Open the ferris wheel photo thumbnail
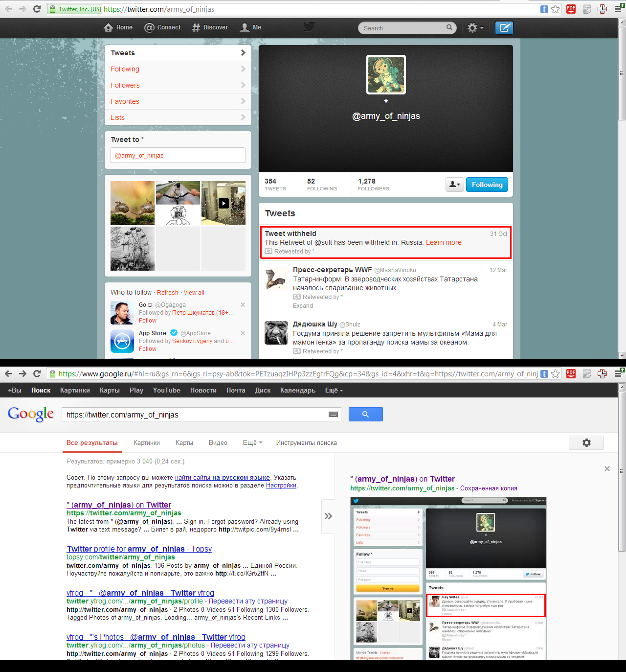This screenshot has height=672, width=626. 133,249
